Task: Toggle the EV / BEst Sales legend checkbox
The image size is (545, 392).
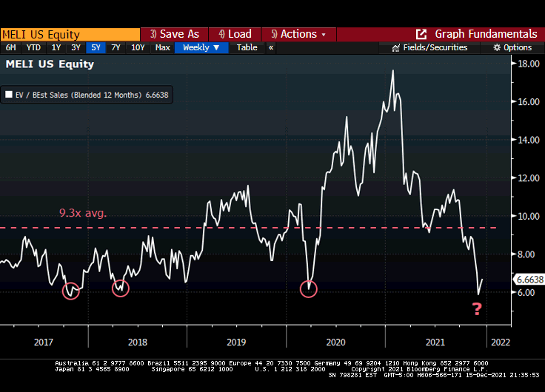Action: [9, 95]
